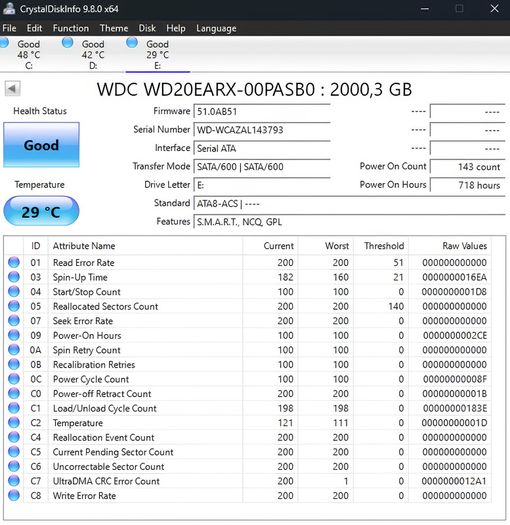Open the Function menu
Viewport: 510px width, 525px height.
pos(71,28)
